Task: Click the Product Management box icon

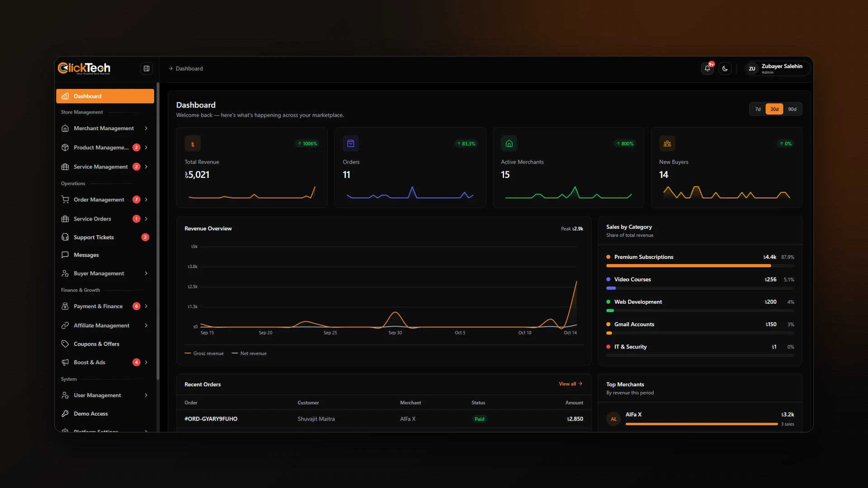Action: pyautogui.click(x=65, y=148)
